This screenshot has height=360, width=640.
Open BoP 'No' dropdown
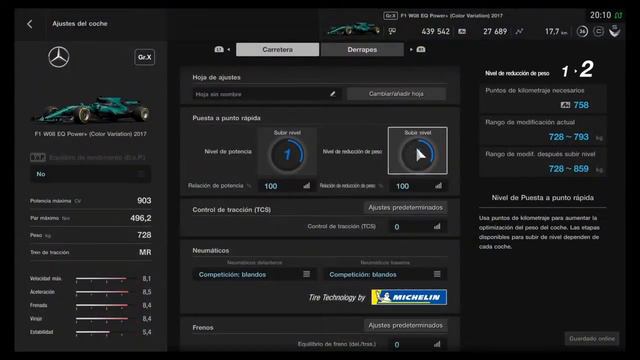pos(91,174)
